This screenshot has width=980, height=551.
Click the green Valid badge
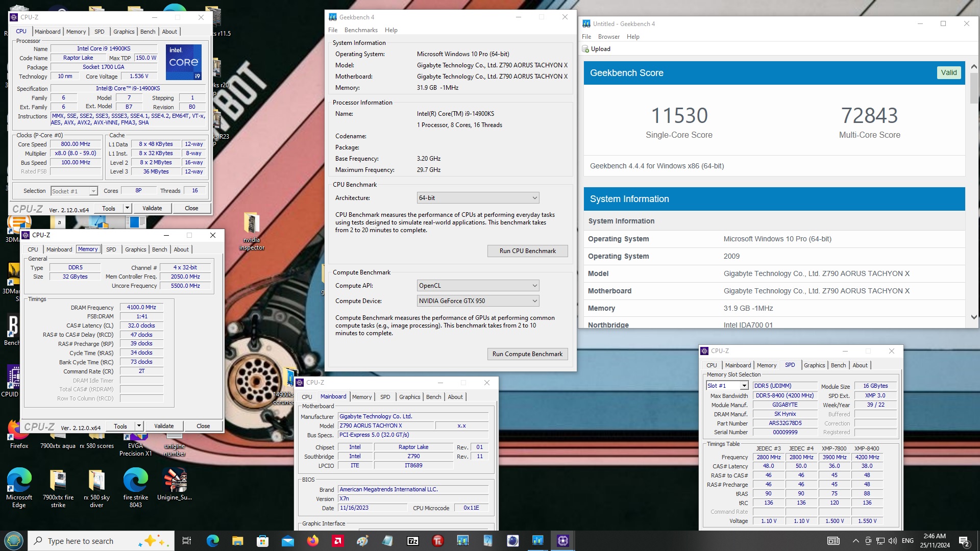click(x=948, y=72)
